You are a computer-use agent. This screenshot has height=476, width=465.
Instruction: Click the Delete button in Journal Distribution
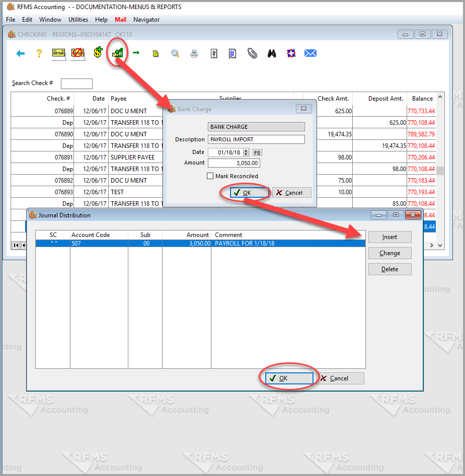390,269
